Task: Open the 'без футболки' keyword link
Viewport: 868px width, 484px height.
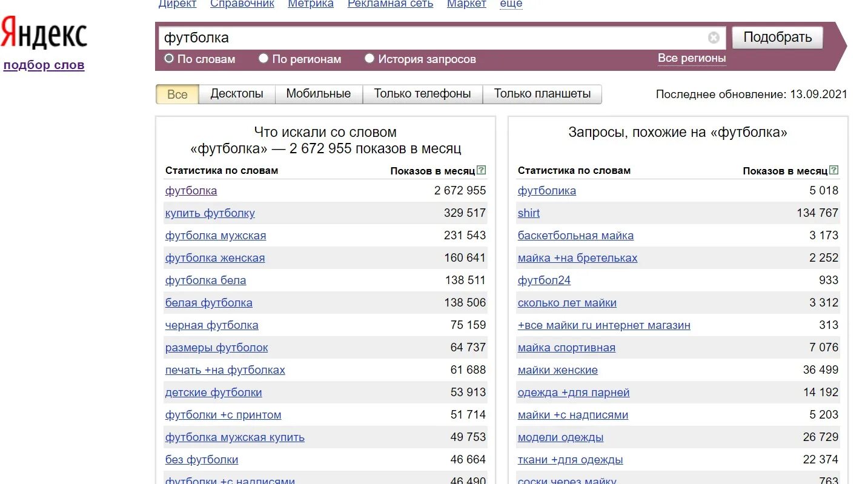Action: pos(202,460)
